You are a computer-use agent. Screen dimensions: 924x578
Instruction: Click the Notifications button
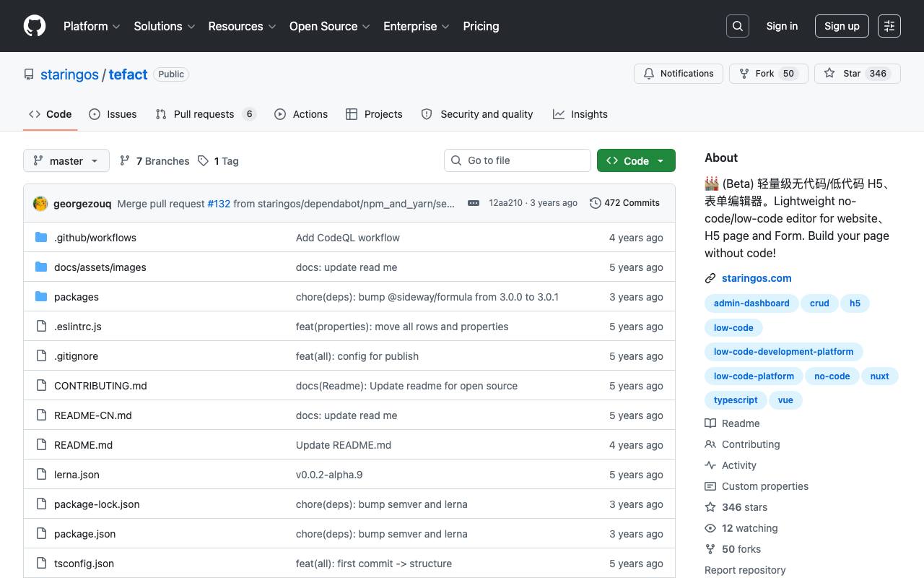(679, 74)
